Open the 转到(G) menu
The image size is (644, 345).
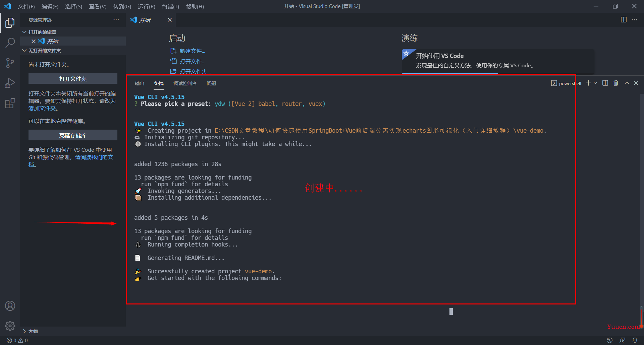(122, 6)
